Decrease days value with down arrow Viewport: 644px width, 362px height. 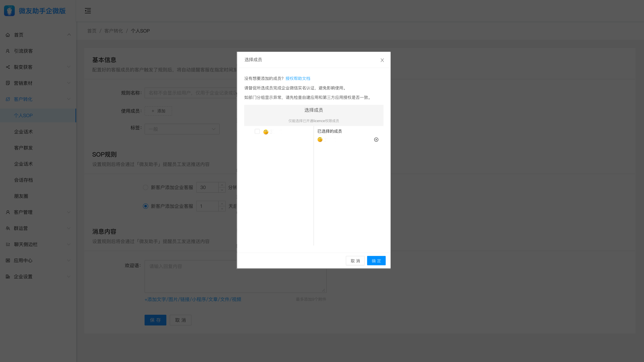click(222, 209)
